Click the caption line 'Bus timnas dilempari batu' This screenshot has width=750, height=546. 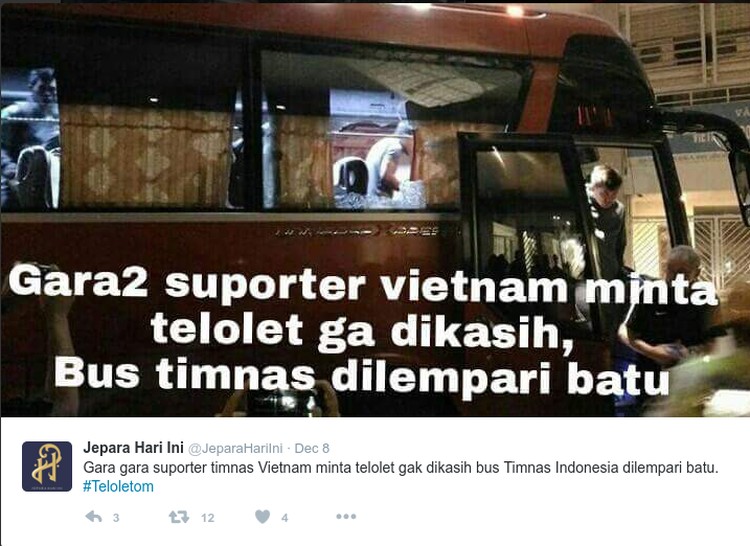coord(362,375)
